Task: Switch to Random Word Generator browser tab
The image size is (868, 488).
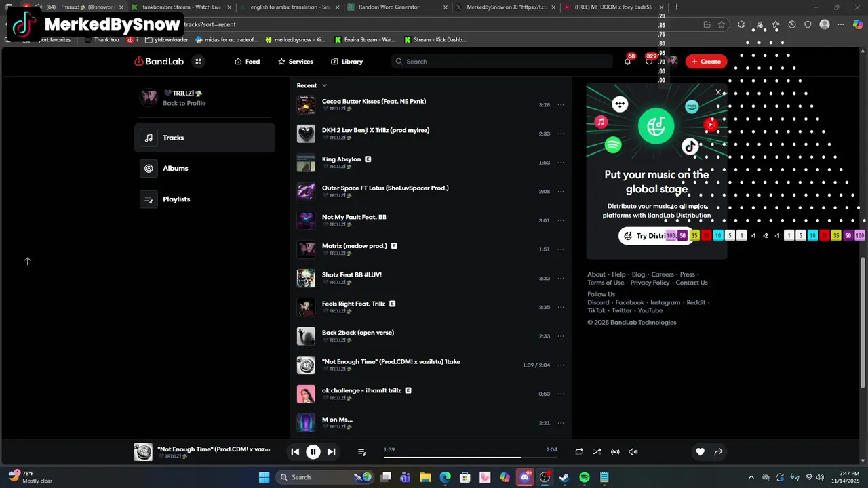Action: (398, 7)
